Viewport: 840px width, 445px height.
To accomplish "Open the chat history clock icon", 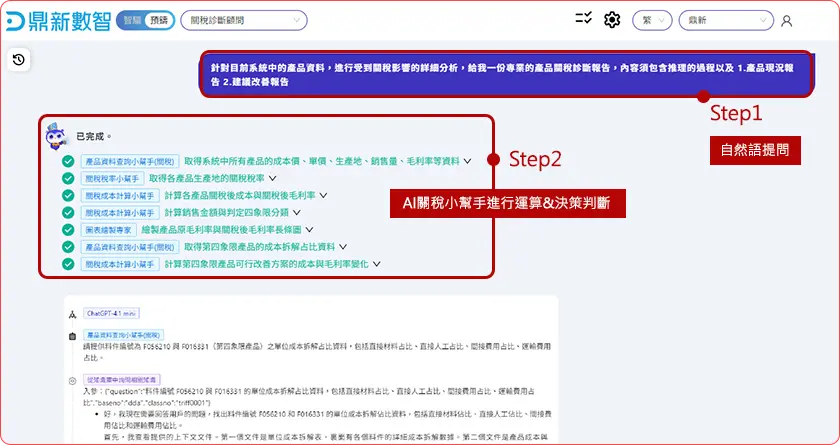I will (19, 60).
